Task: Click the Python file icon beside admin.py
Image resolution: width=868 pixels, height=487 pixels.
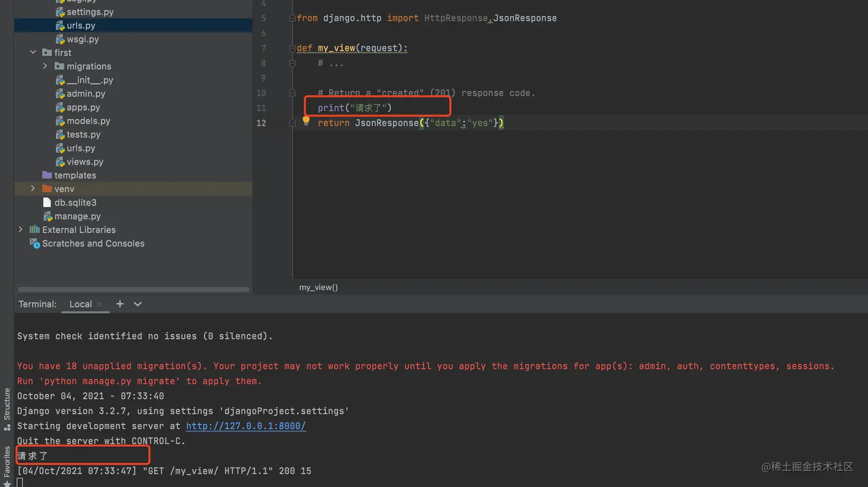Action: (60, 93)
